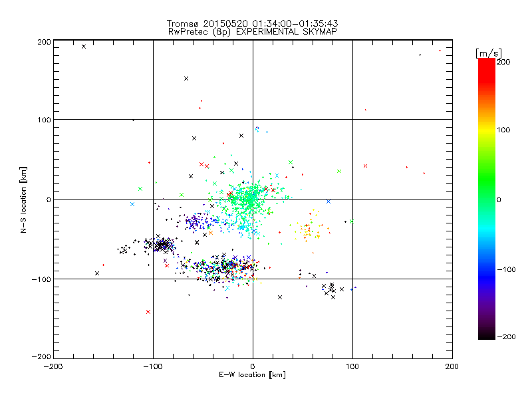Viewport: 532px width, 399px height.
Task: Click the plot title 'Tromsø 20150520 01:34:00-01:35:43'
Action: (252, 23)
